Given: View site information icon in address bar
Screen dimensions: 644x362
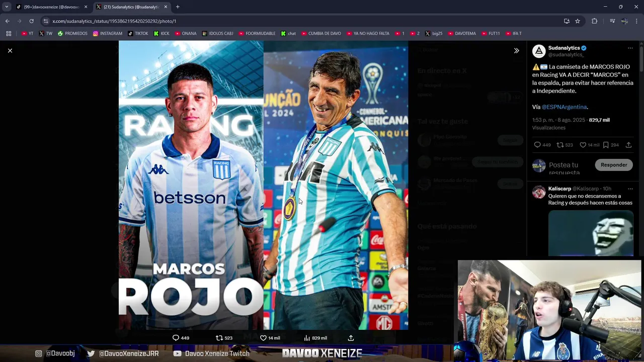Looking at the screenshot, I should [x=46, y=21].
